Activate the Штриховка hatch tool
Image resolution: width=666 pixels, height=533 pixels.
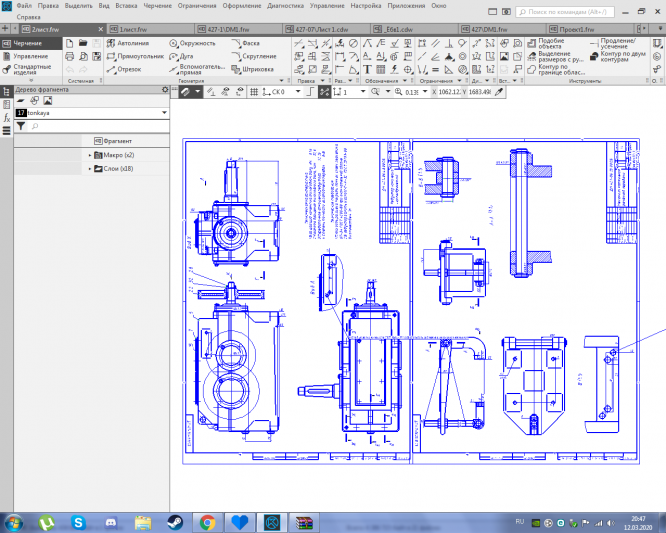[258, 70]
